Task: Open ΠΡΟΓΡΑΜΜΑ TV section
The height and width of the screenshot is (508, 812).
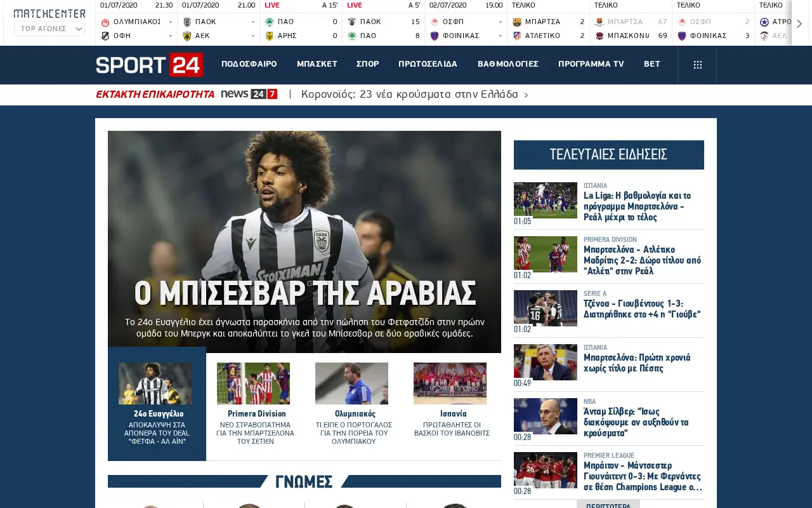Action: (591, 64)
